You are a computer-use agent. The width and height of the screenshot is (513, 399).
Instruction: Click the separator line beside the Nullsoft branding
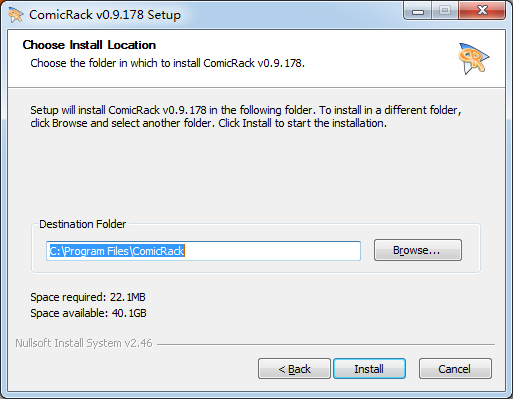pyautogui.click(x=326, y=344)
